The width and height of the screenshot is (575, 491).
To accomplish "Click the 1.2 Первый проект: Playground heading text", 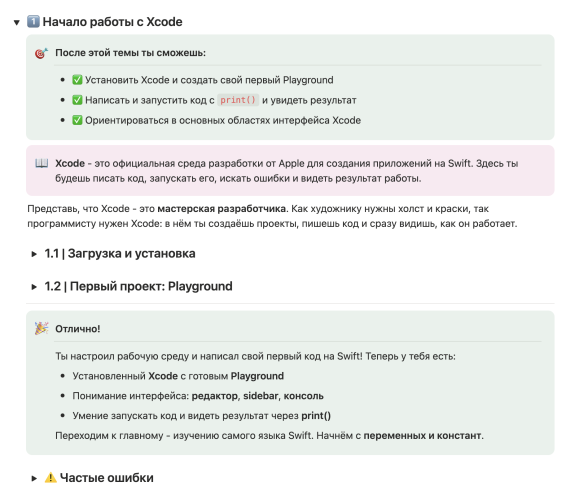I will 139,286.
